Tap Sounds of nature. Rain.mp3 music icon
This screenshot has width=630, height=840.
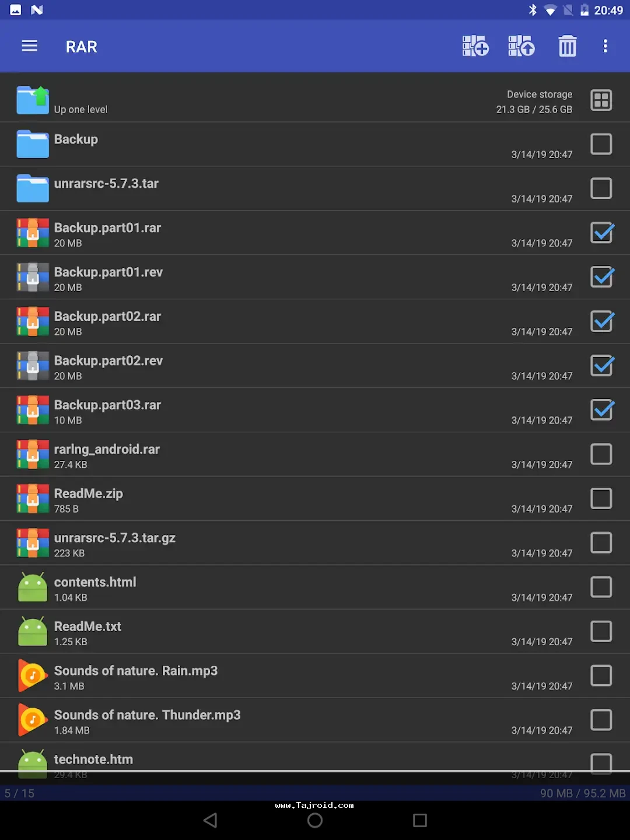[33, 675]
